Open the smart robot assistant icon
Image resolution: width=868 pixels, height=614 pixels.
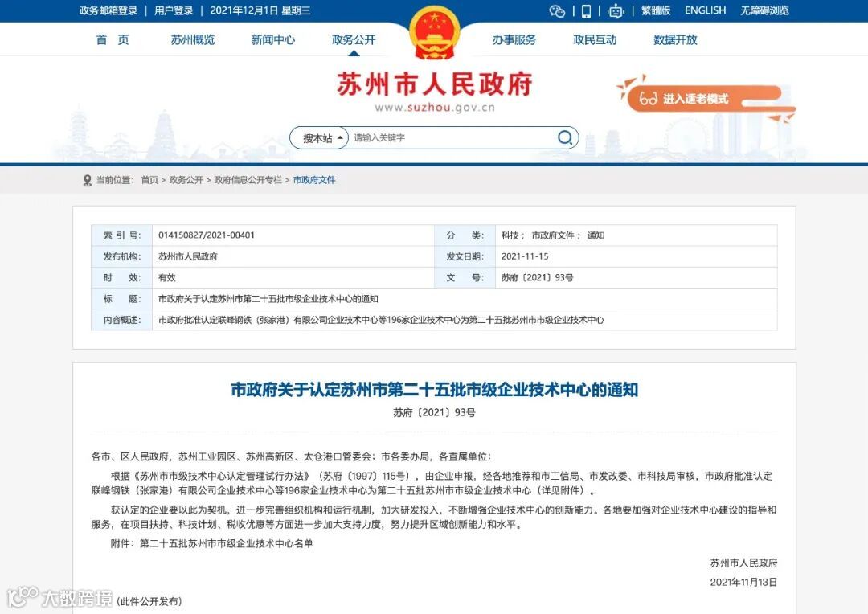coord(616,11)
